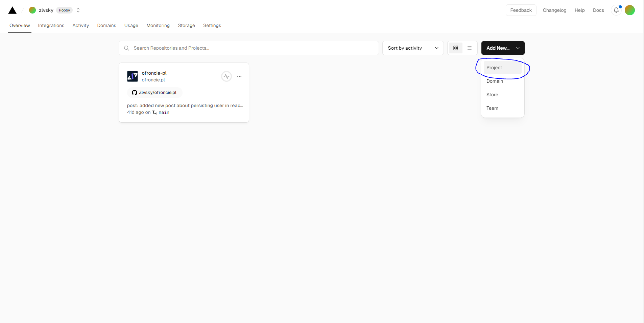Click the Add New... button

point(503,48)
